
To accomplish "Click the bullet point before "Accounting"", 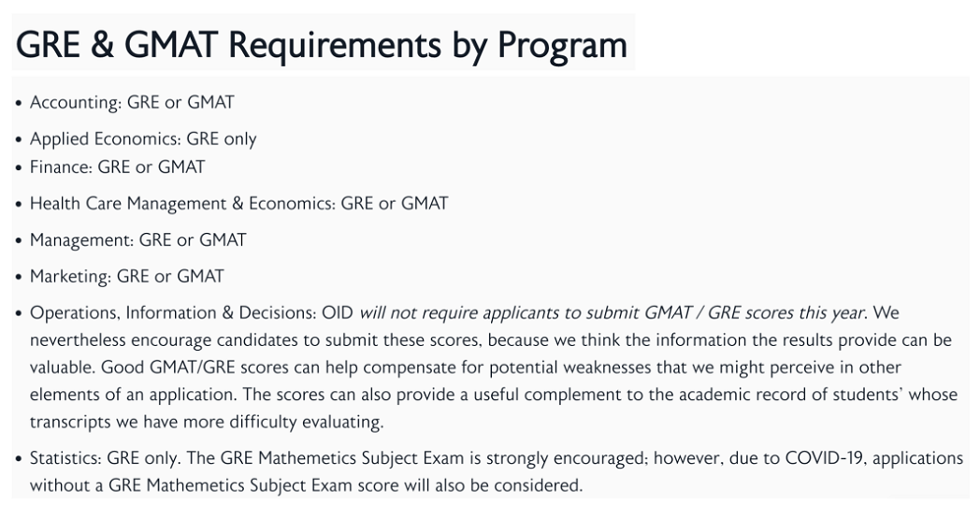I will click(x=19, y=104).
